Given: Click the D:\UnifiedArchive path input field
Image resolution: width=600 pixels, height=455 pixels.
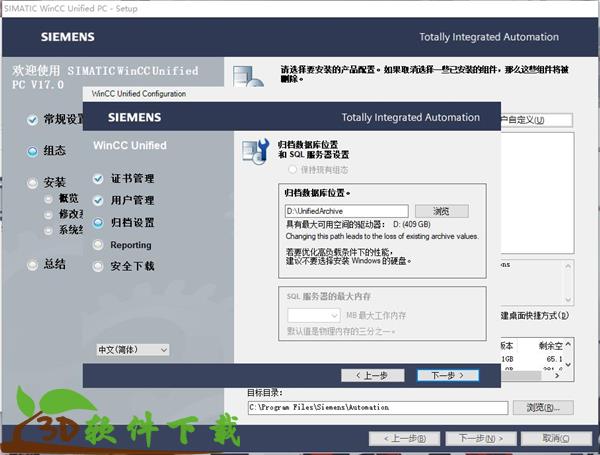Looking at the screenshot, I should pyautogui.click(x=347, y=211).
